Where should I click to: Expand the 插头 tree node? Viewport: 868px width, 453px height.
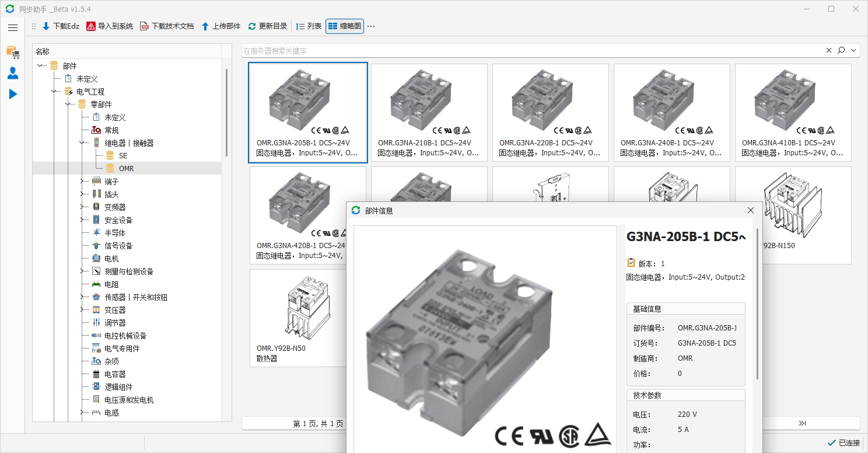(x=82, y=194)
